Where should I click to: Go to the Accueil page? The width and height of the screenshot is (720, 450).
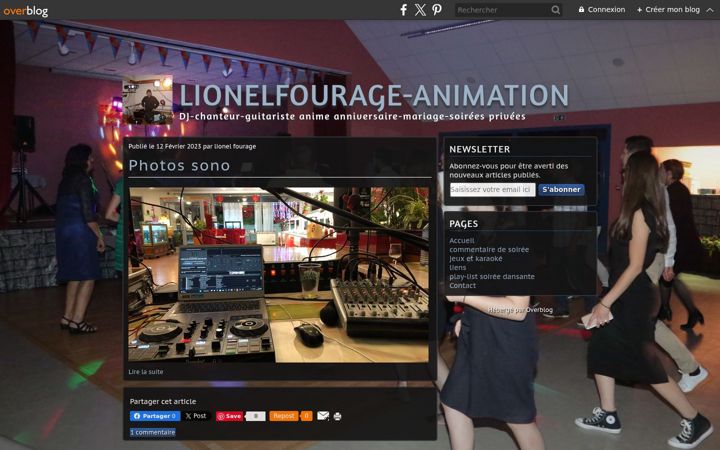pyautogui.click(x=461, y=240)
